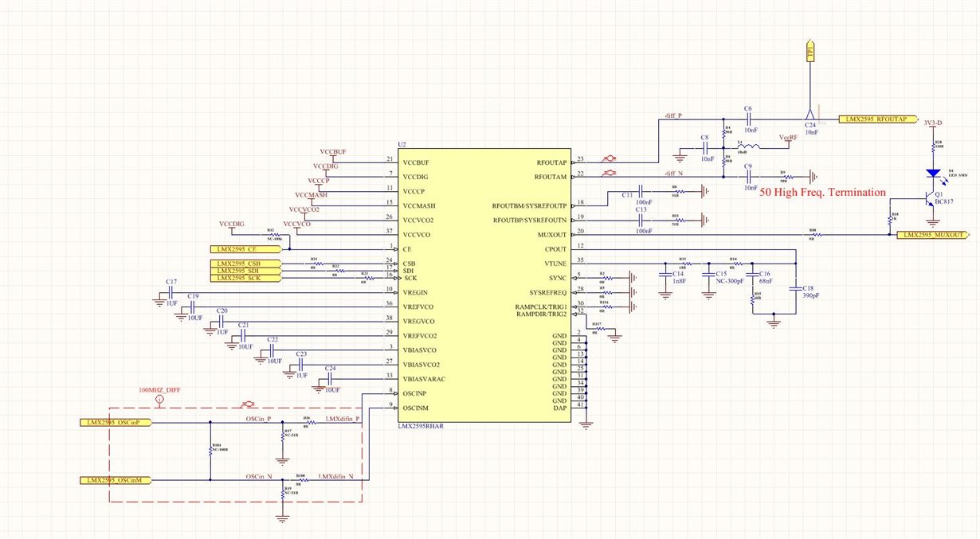This screenshot has width=980, height=539.
Task: Select the diff_P net label
Action: click(675, 115)
